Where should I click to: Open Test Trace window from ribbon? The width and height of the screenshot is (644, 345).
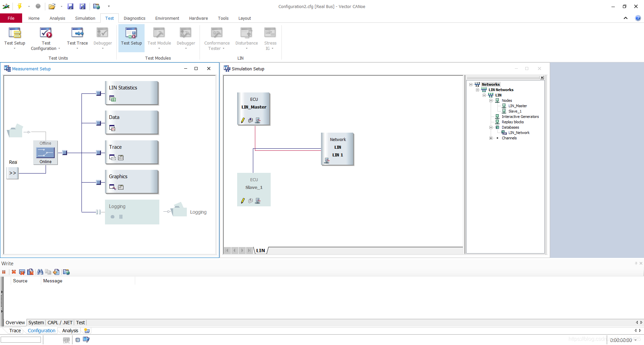point(77,38)
